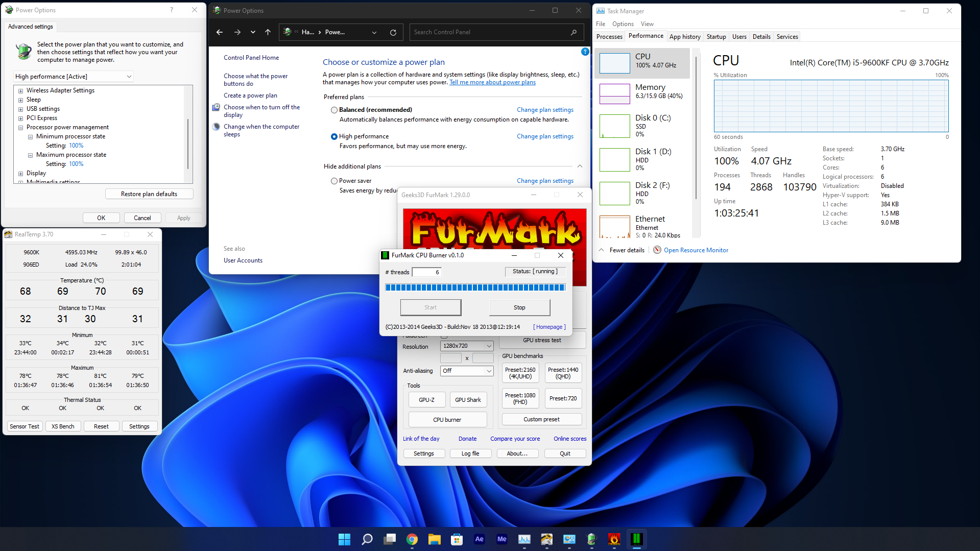Open Recent locations dropdown in Control Panel
The width and height of the screenshot is (980, 551).
(253, 32)
